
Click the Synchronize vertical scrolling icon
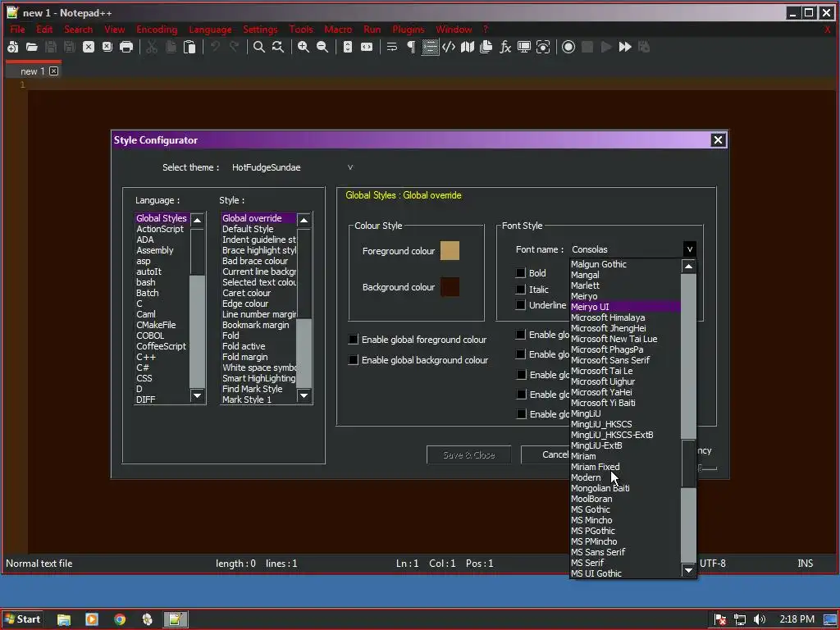click(x=348, y=47)
